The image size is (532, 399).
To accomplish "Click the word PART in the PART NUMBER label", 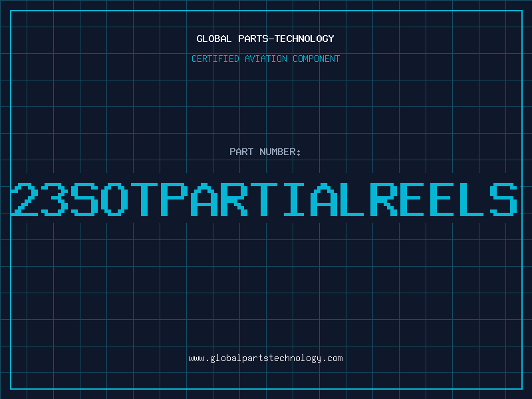I will tap(241, 152).
